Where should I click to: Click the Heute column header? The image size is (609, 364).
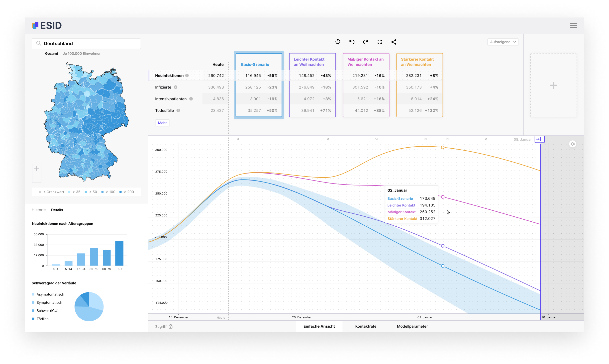pos(218,65)
